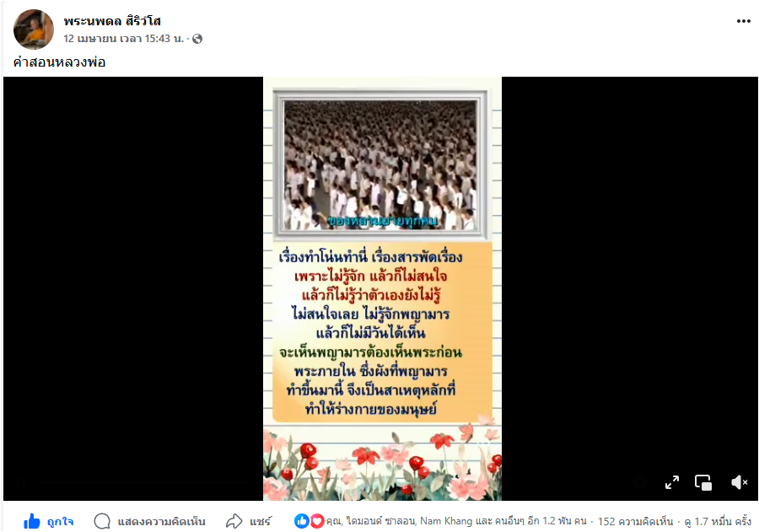Expand the list of people who reacted
Image resolution: width=759 pixels, height=532 pixels.
456,521
